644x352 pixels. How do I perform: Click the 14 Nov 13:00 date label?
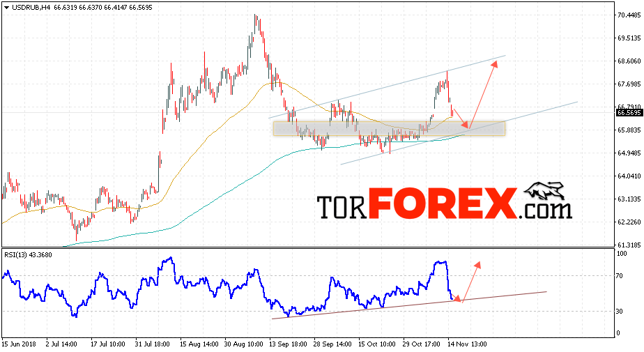click(466, 344)
